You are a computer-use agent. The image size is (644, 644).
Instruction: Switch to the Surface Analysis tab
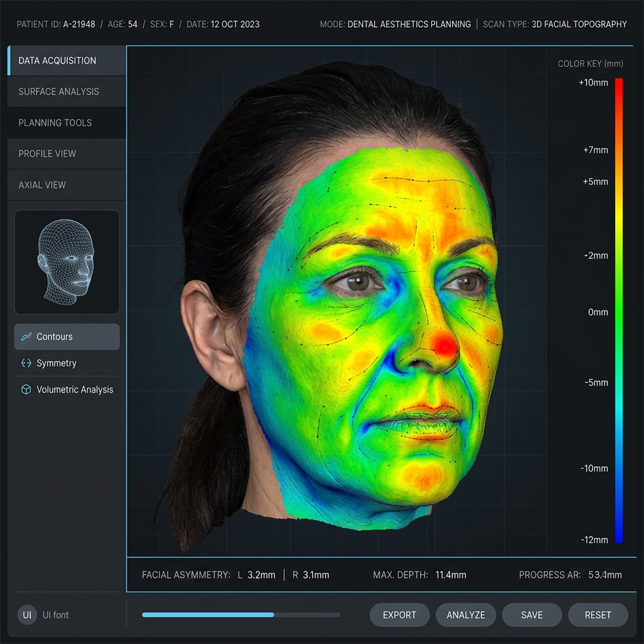(x=67, y=92)
